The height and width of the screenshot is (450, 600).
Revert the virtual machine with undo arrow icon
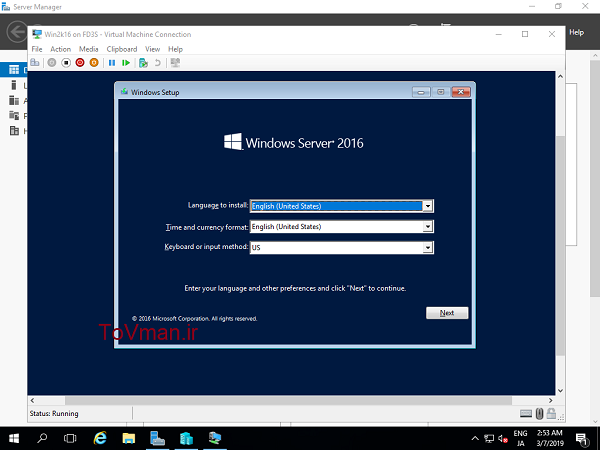[157, 62]
